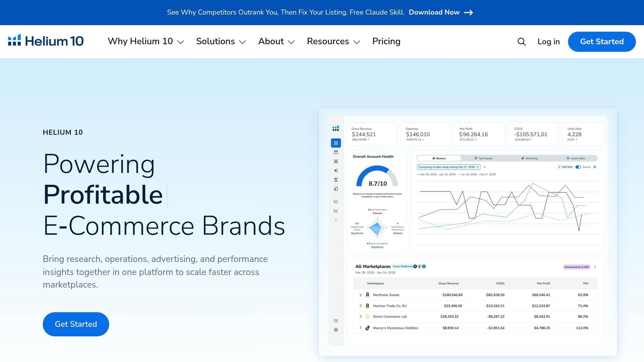Click the plus icon in the dashboard sidebar
Image resolution: width=644 pixels, height=362 pixels.
[336, 220]
